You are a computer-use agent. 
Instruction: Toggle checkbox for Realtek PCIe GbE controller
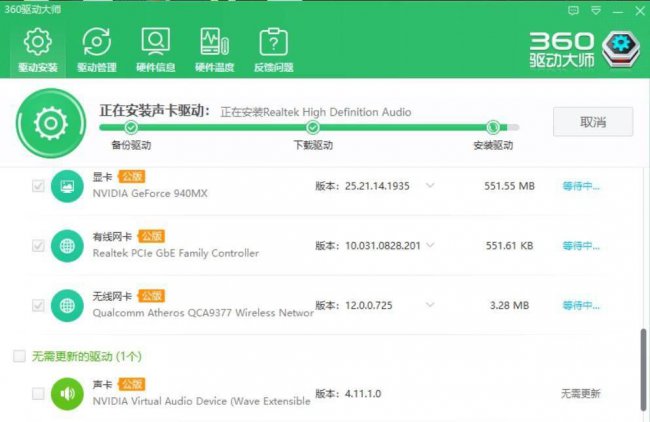point(38,245)
